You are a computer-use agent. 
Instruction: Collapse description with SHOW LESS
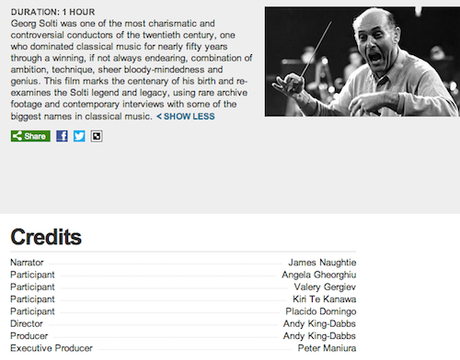tap(186, 116)
